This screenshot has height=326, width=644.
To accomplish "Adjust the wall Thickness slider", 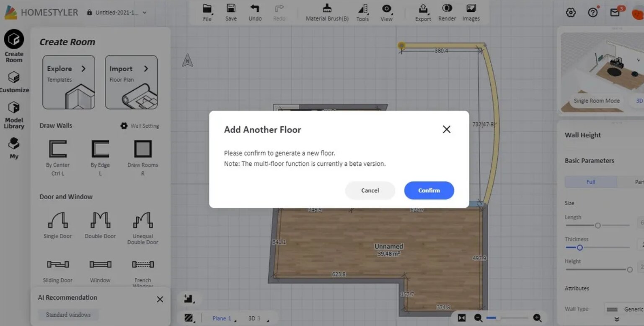I will tap(580, 248).
